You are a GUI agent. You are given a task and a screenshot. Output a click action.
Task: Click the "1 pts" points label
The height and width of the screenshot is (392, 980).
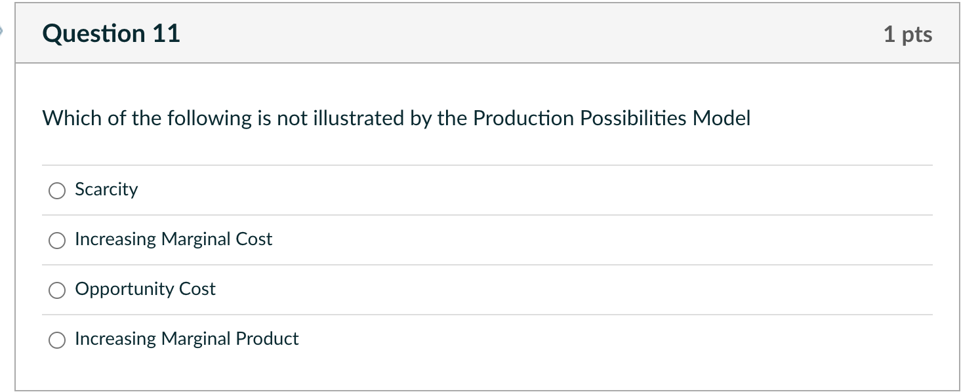[x=907, y=34]
